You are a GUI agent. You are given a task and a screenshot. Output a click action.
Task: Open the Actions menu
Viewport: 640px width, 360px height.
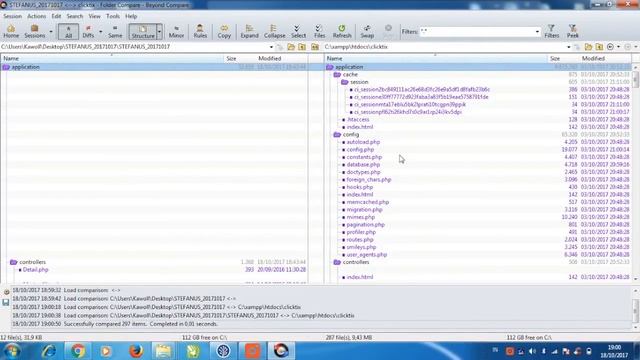(x=36, y=16)
